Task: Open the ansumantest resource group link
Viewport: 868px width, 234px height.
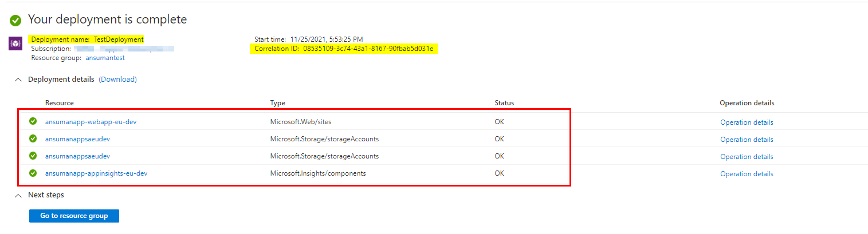Action: [105, 58]
